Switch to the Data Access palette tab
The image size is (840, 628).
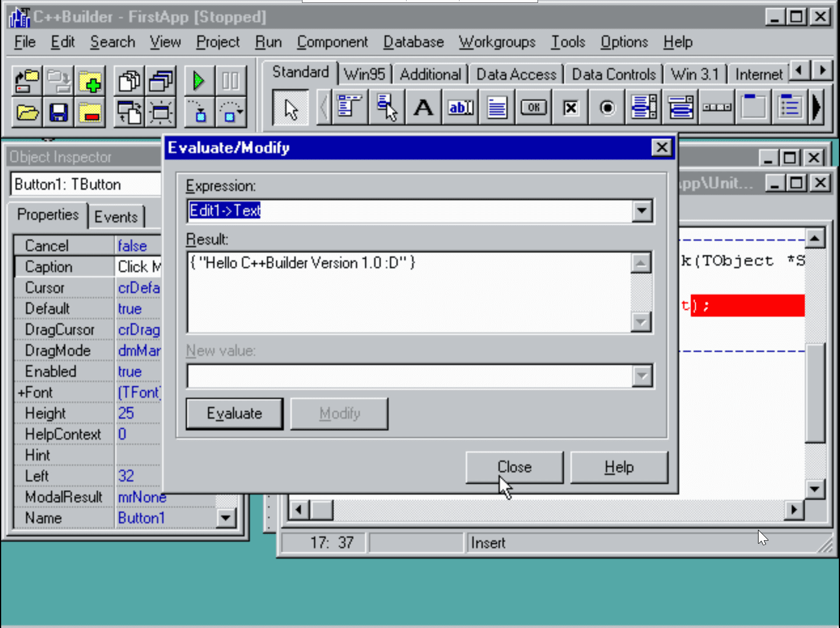click(x=516, y=74)
